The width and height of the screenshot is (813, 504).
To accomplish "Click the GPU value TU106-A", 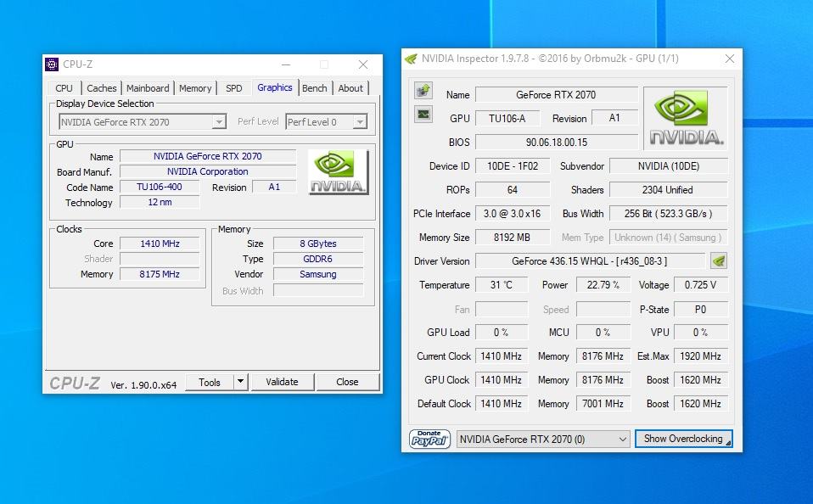I will pyautogui.click(x=507, y=118).
